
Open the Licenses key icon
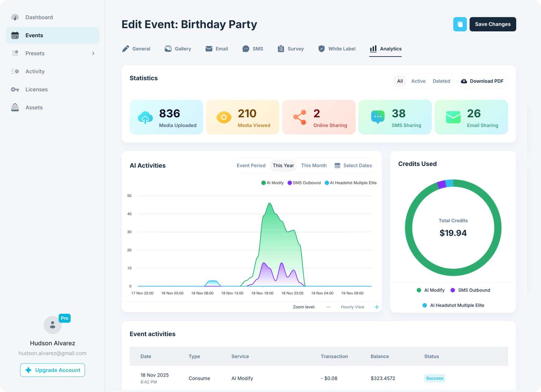(15, 89)
